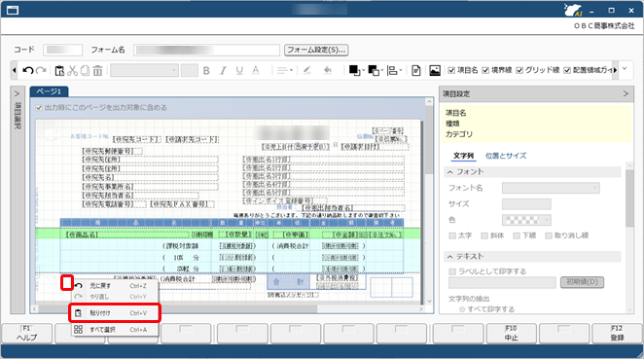Toggle the 項目名 checkbox
Screen dimensions: 644x359
coord(451,71)
